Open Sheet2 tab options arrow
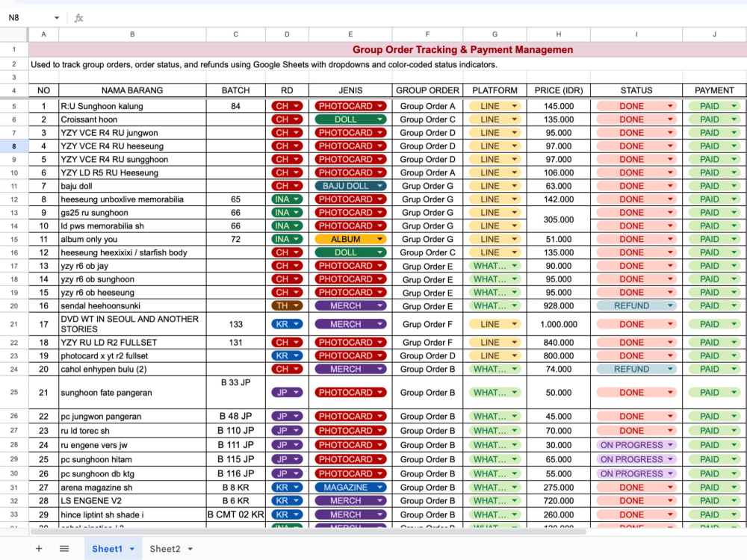 click(190, 549)
